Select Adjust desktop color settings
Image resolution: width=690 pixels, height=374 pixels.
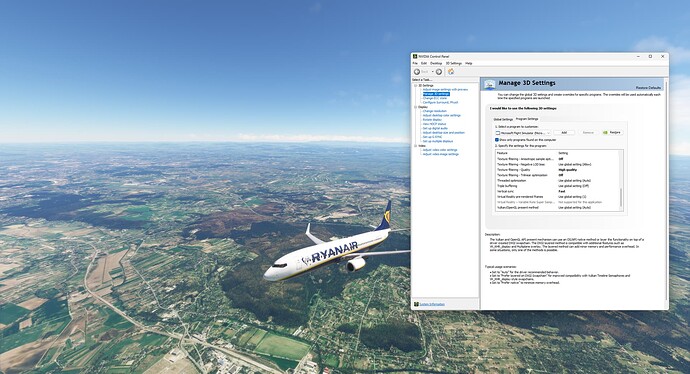441,115
